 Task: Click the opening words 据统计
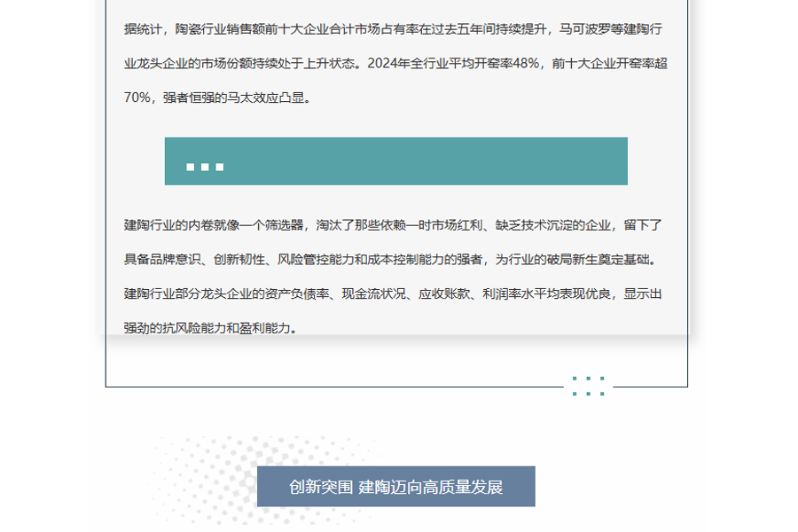tap(143, 29)
